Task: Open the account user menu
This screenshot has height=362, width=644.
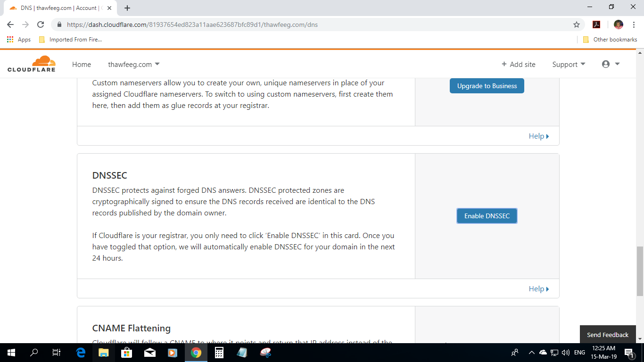Action: pos(611,64)
